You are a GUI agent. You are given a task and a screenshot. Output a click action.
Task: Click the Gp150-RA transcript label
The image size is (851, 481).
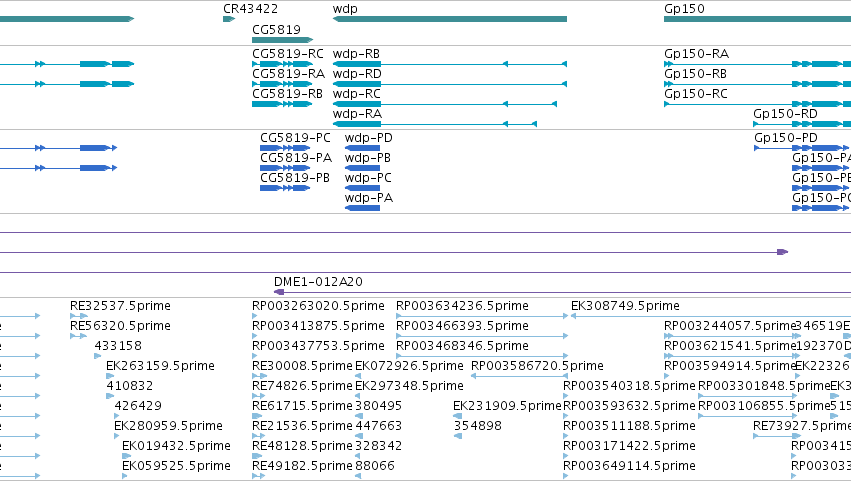[696, 54]
